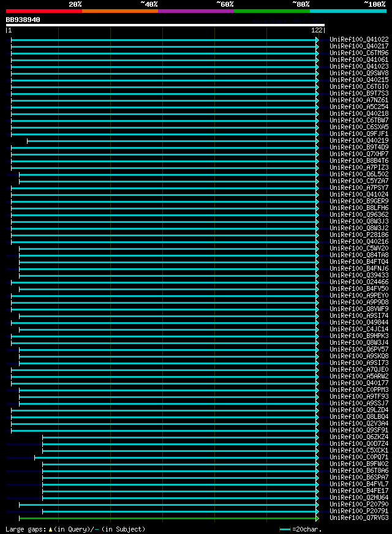Select the UniRef100_A7NZ61 label
Image resolution: width=392 pixels, height=534 pixels.
click(x=359, y=100)
